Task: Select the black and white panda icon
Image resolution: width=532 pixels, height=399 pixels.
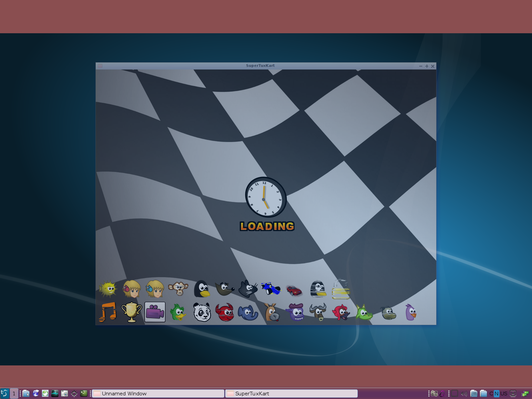Action: pyautogui.click(x=202, y=312)
